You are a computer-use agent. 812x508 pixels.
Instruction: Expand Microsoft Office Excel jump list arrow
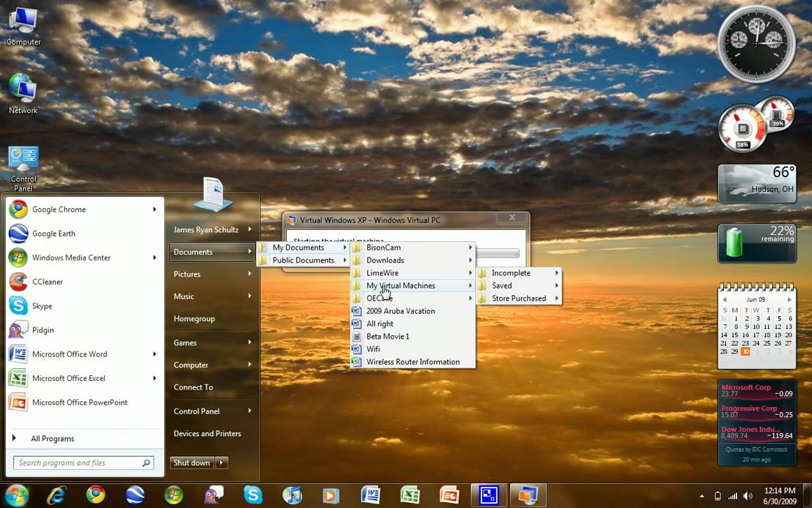point(154,378)
